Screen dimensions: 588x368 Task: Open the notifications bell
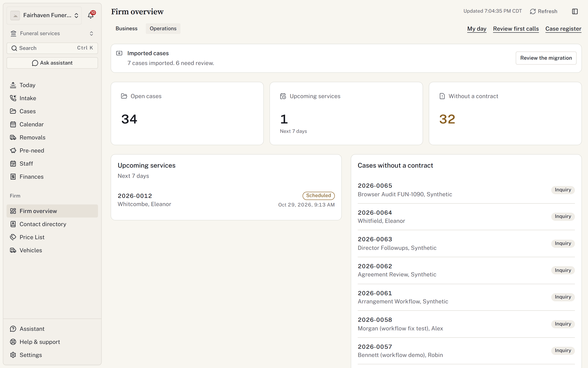pos(91,15)
